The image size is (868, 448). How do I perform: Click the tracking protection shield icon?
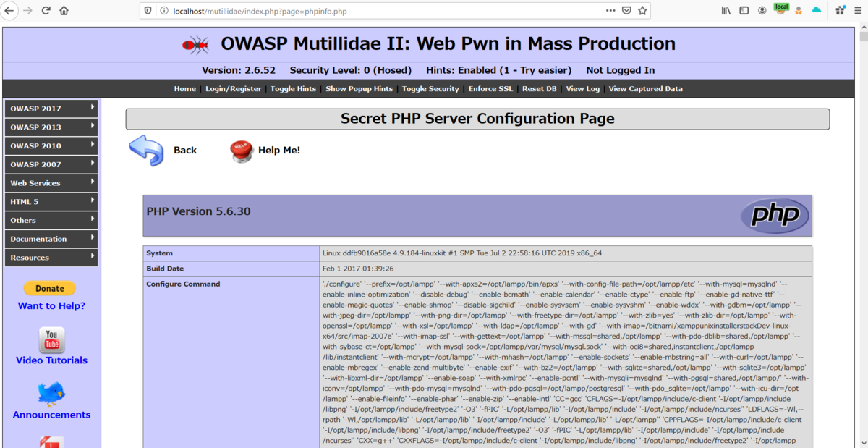[x=148, y=11]
